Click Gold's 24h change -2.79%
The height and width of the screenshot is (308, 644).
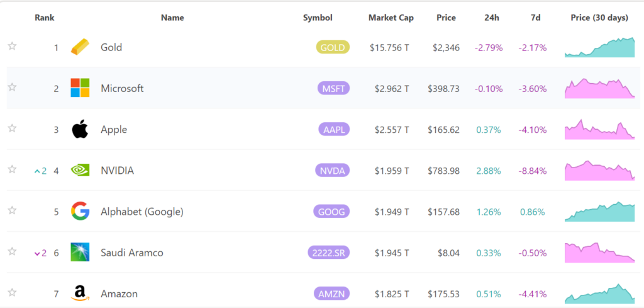489,48
